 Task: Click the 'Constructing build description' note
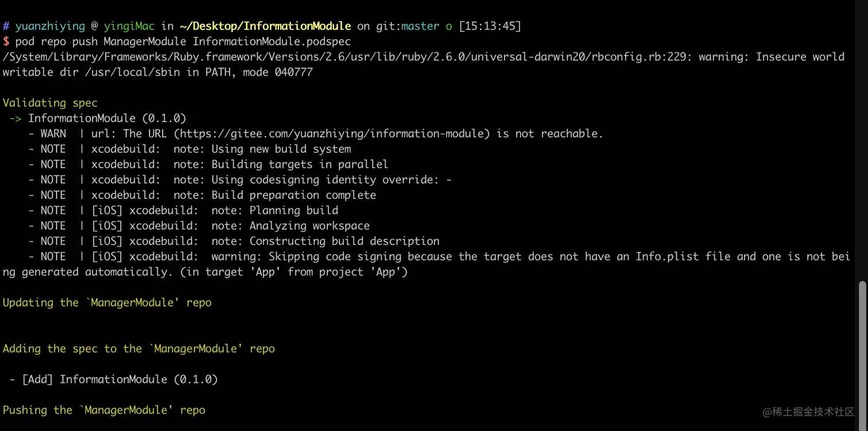344,241
